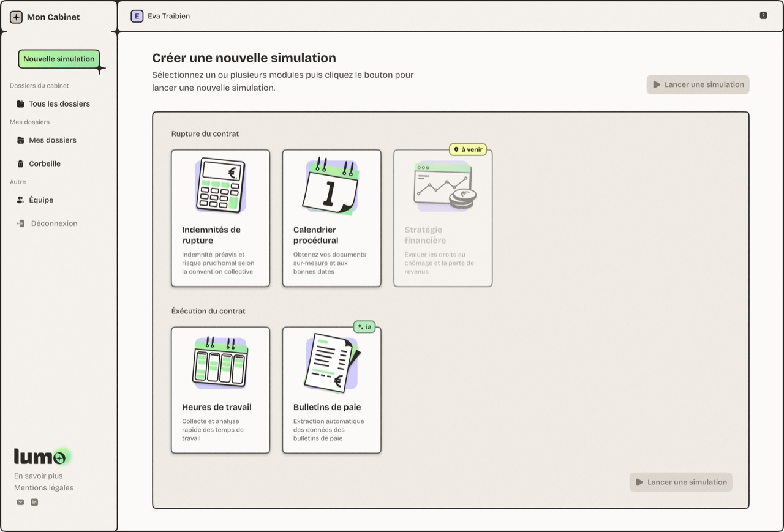Open the Corbeille section
The image size is (784, 532).
coord(44,163)
